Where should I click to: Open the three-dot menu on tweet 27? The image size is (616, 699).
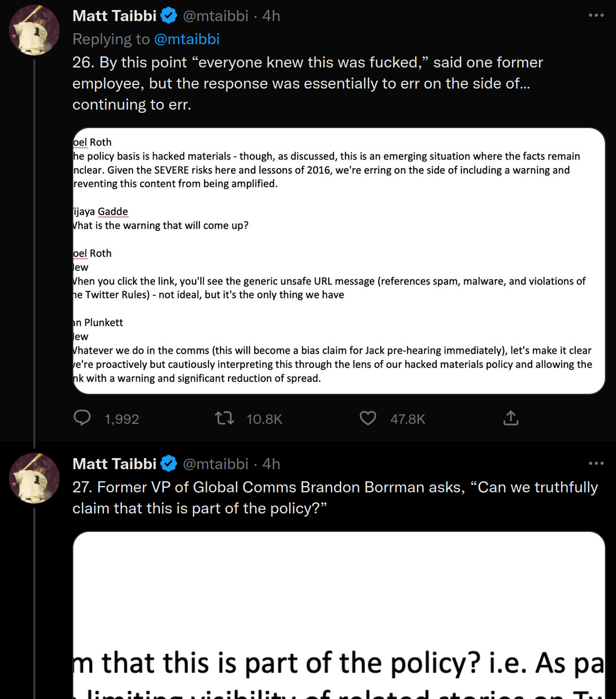pos(596,463)
